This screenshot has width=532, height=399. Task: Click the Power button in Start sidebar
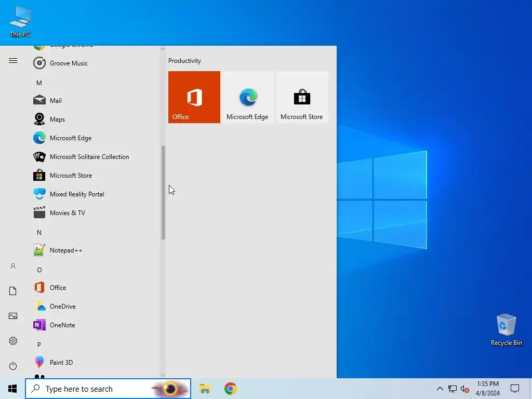coord(13,366)
